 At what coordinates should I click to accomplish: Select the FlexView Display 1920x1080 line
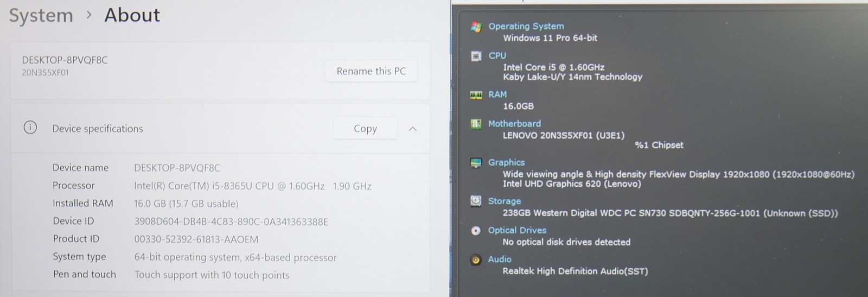678,174
